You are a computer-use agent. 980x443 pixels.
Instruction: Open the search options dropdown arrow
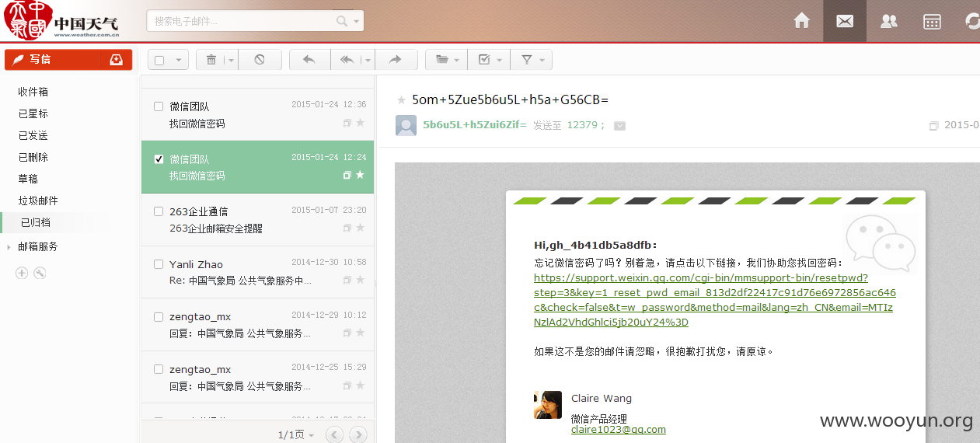point(357,22)
